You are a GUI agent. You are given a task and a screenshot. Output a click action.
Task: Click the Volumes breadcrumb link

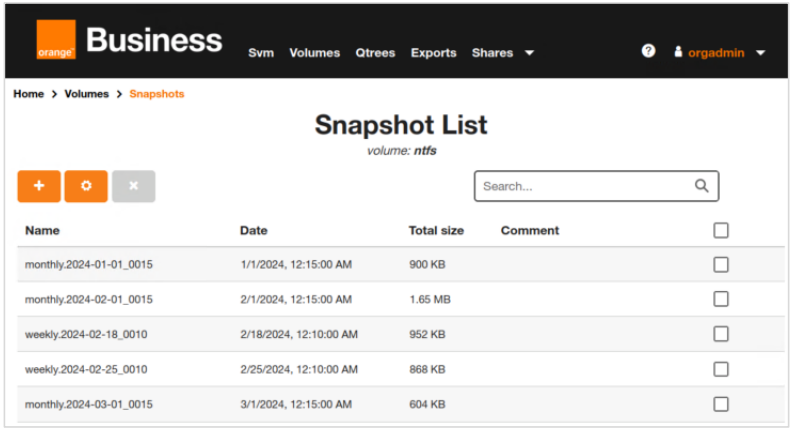tap(86, 94)
